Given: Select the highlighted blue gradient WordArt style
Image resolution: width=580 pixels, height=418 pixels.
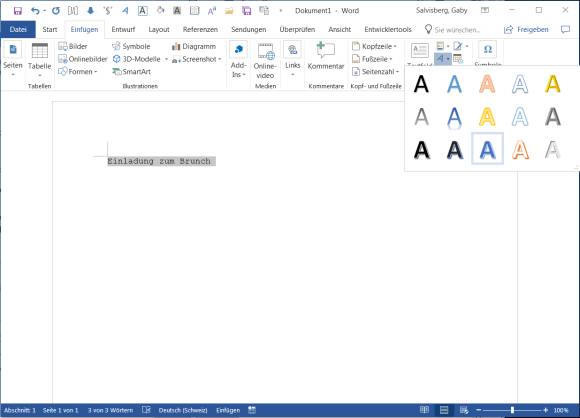Looking at the screenshot, I should 487,149.
